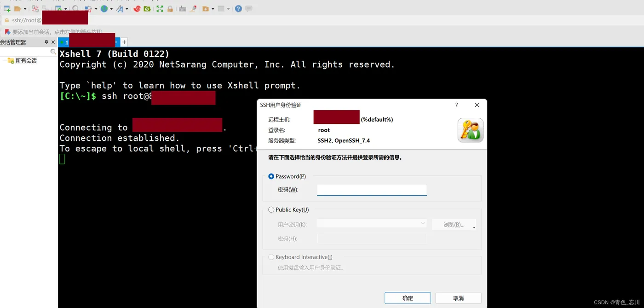644x308 pixels.
Task: Expand the Properties icon dropdown arrow
Action: (65, 9)
